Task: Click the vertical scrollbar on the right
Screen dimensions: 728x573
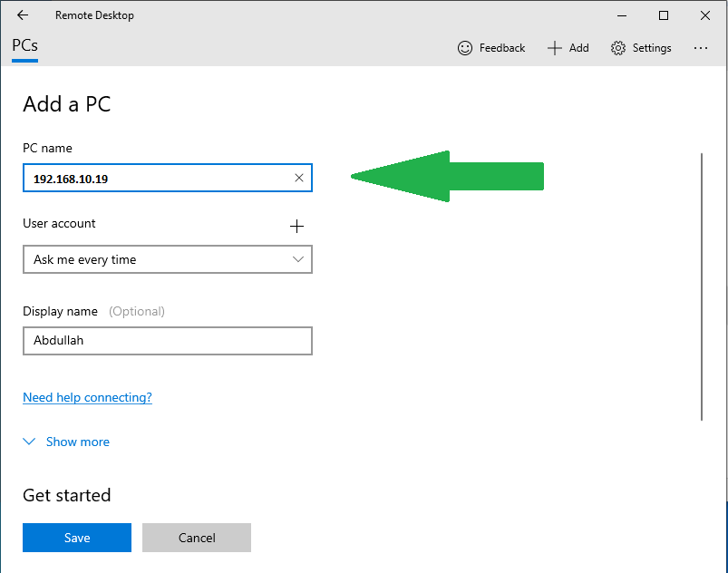Action: pyautogui.click(x=703, y=286)
